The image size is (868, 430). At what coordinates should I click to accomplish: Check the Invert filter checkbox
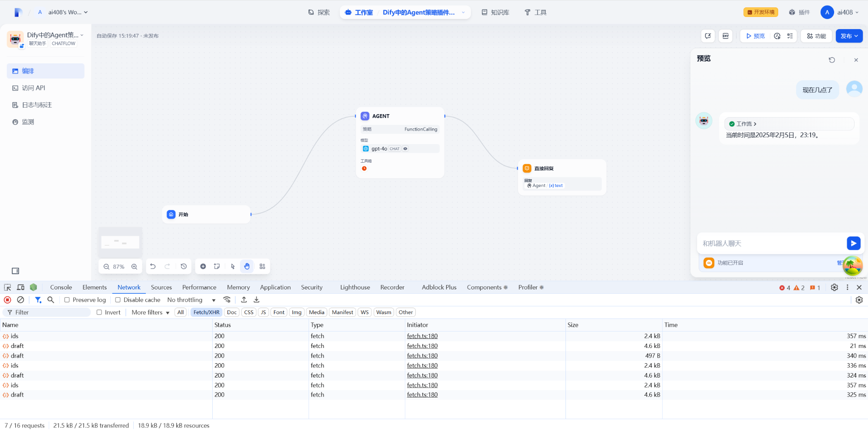(99, 312)
